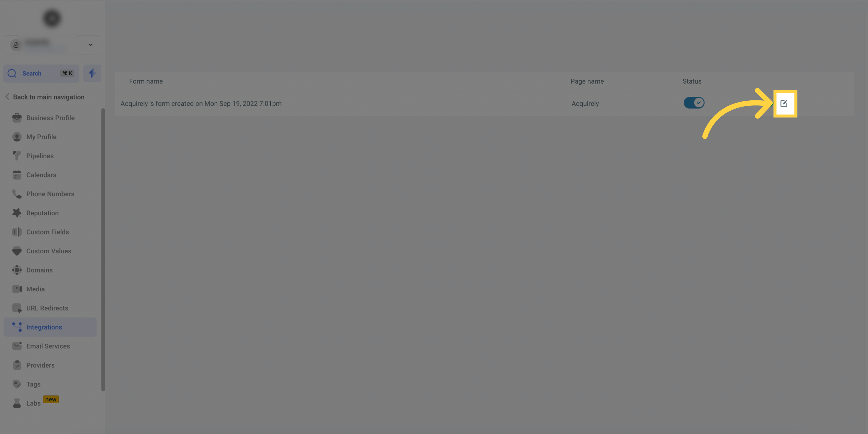The width and height of the screenshot is (868, 434).
Task: Access Phone Numbers settings
Action: (x=50, y=194)
